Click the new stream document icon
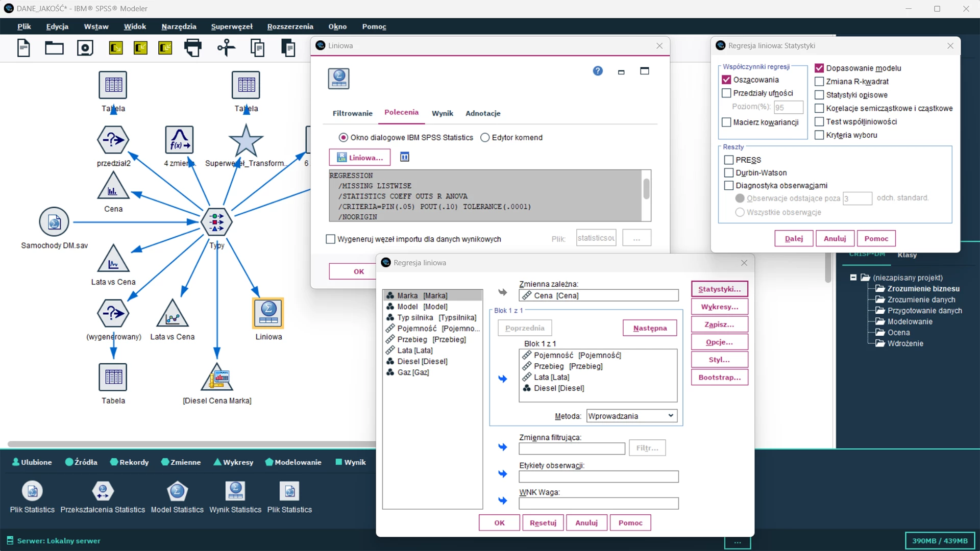 pos(23,48)
